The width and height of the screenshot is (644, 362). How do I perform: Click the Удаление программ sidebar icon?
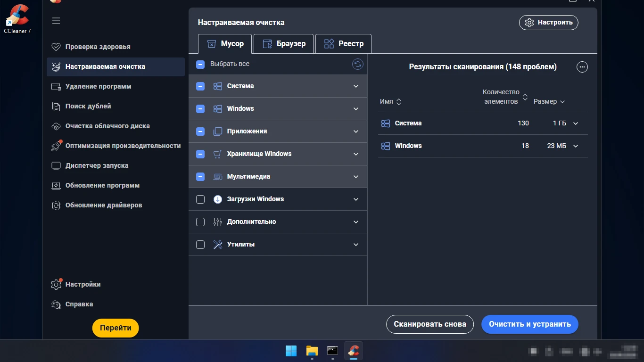click(56, 86)
